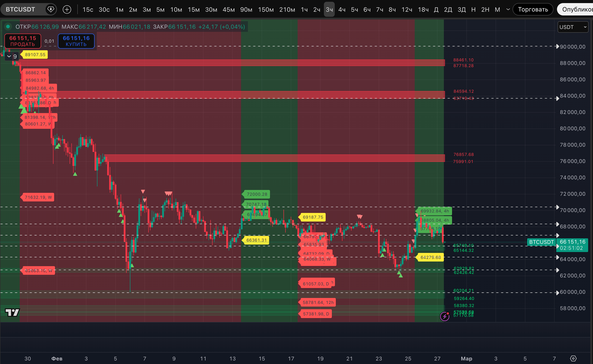Choose the 1ч interval tab
593x364 pixels.
tap(304, 9)
